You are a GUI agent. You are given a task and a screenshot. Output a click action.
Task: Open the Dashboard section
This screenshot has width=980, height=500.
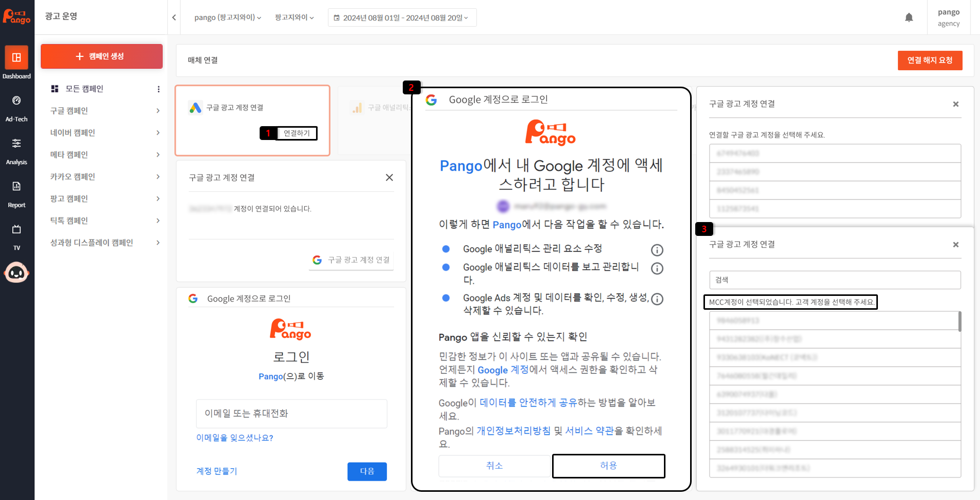pos(16,63)
